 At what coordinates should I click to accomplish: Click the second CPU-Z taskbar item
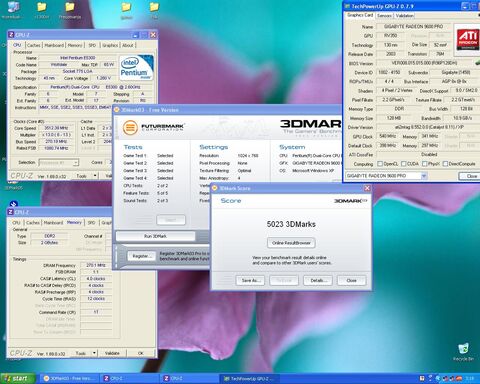(x=189, y=378)
